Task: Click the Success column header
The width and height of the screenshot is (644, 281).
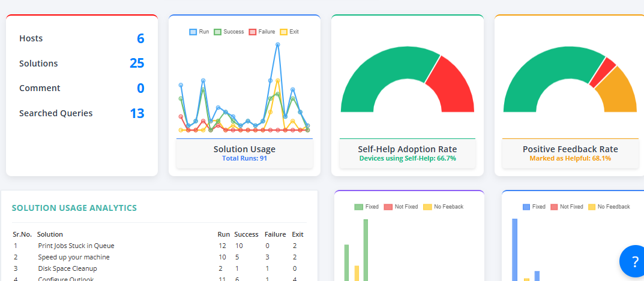Action: pyautogui.click(x=246, y=235)
